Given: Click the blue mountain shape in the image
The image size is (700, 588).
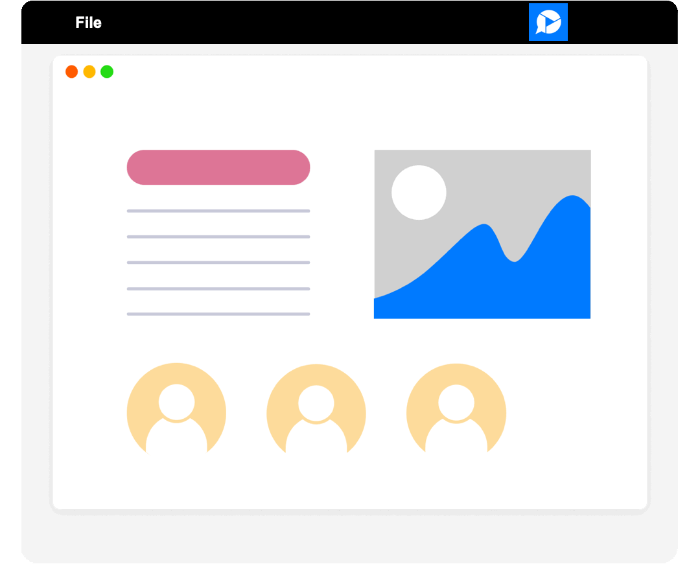Looking at the screenshot, I should pyautogui.click(x=493, y=285).
